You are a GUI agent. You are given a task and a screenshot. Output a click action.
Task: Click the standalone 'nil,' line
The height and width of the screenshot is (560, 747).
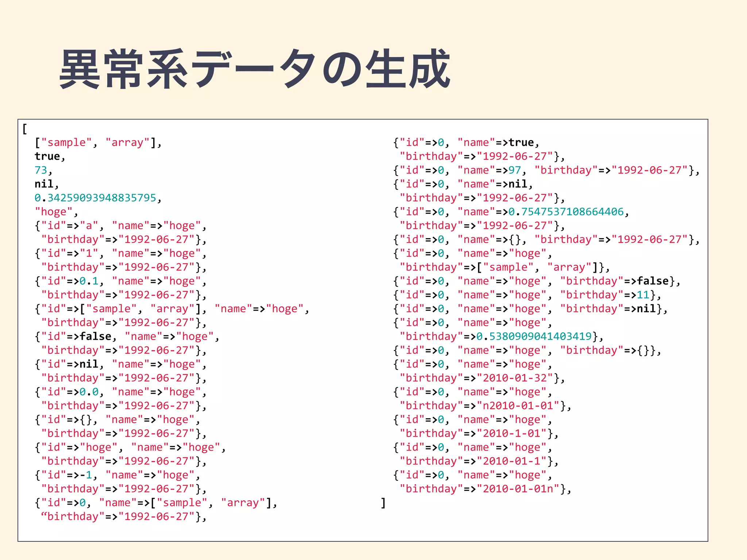(x=47, y=184)
